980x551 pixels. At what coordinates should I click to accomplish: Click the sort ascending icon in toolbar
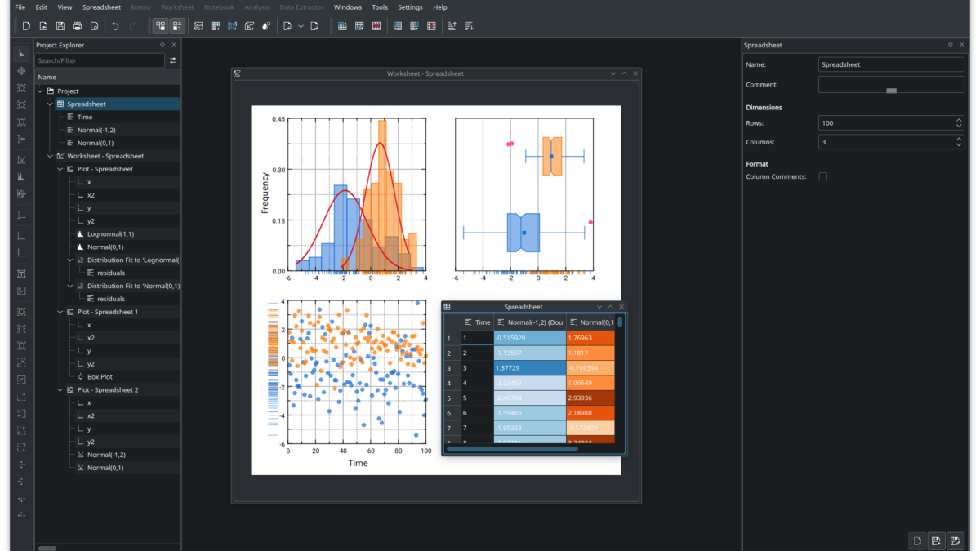coord(452,26)
